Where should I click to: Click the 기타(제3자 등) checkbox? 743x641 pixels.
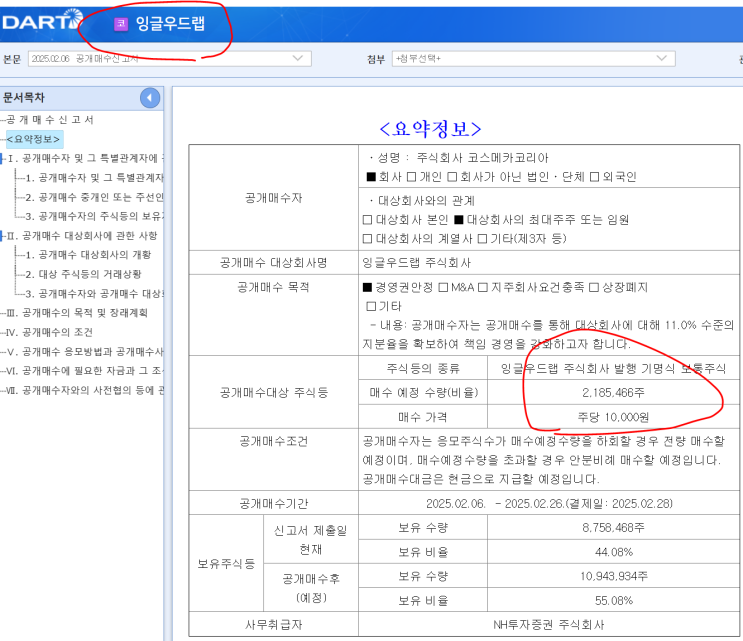click(482, 239)
